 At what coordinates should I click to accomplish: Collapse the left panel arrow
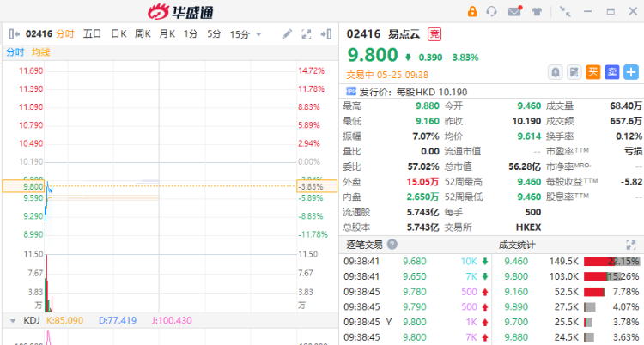(15, 34)
